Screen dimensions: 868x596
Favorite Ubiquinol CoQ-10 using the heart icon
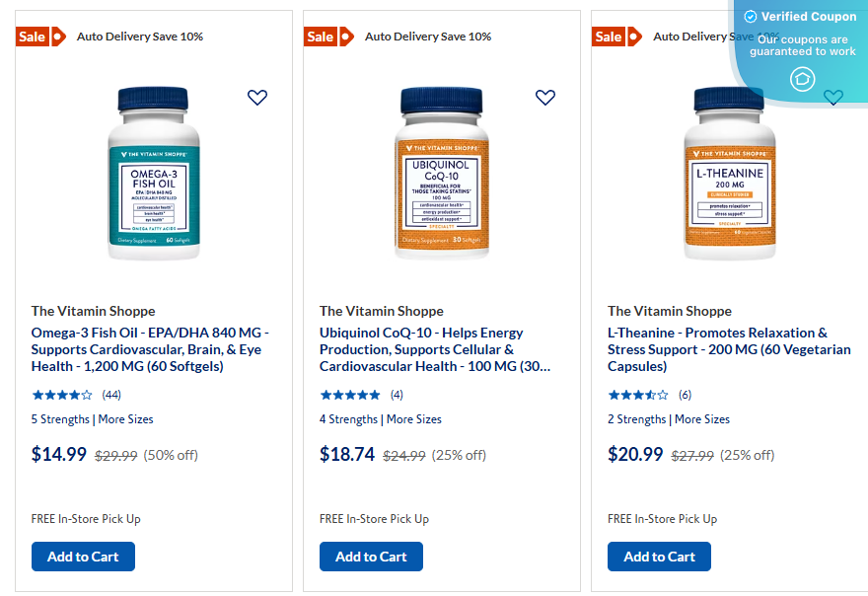[545, 98]
